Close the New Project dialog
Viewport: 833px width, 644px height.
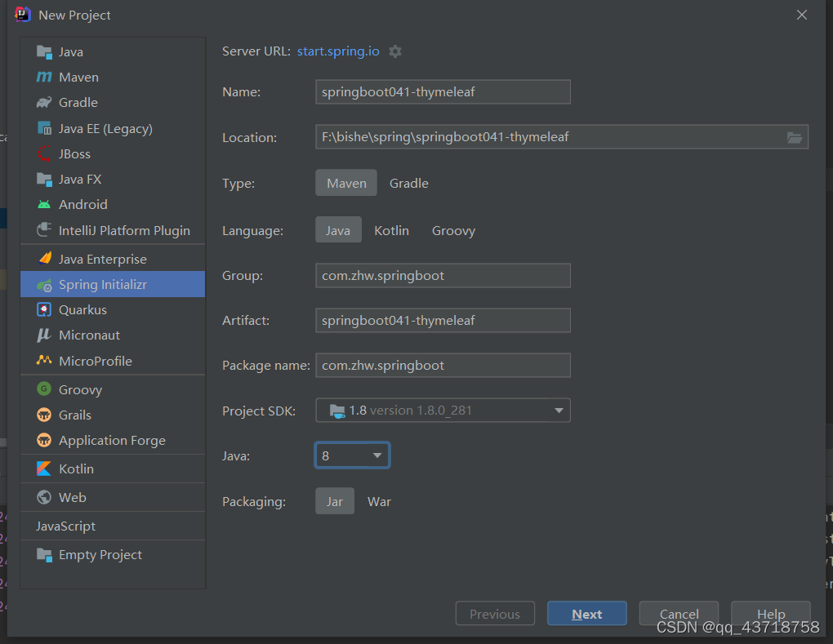click(802, 15)
